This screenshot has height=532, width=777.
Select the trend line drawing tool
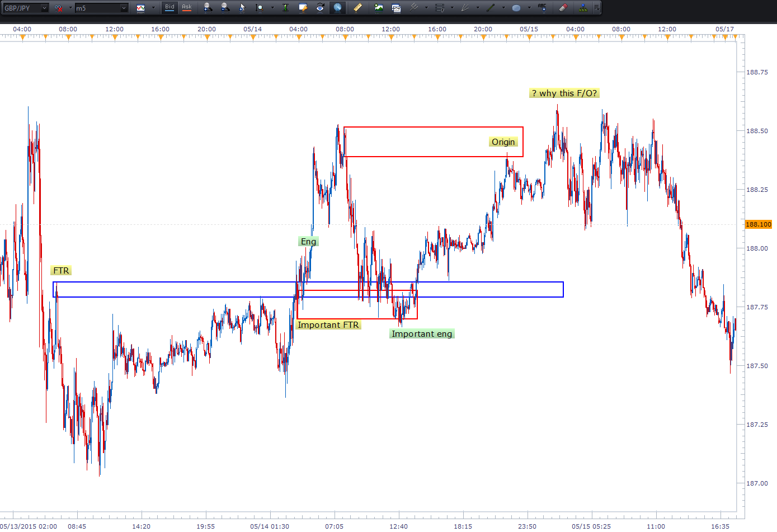point(491,8)
